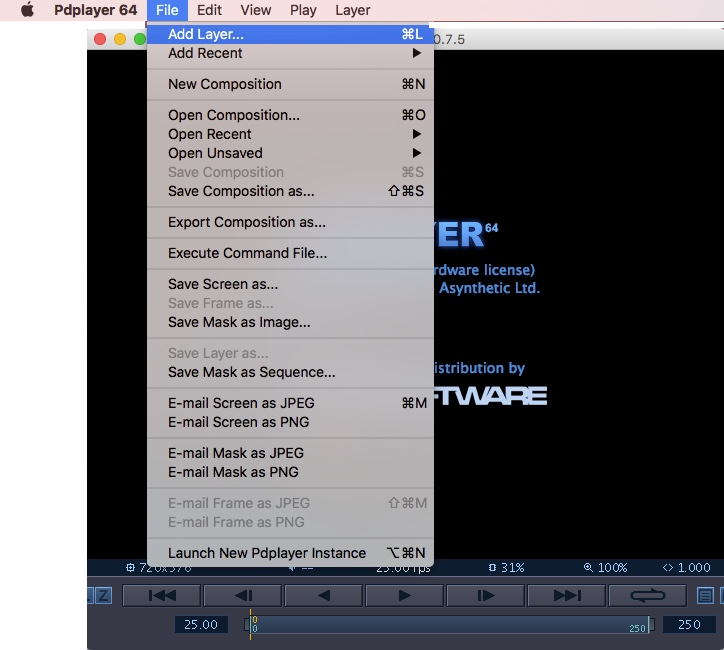The height and width of the screenshot is (650, 724).
Task: Click the range end handle at frame 250
Action: pyautogui.click(x=652, y=625)
